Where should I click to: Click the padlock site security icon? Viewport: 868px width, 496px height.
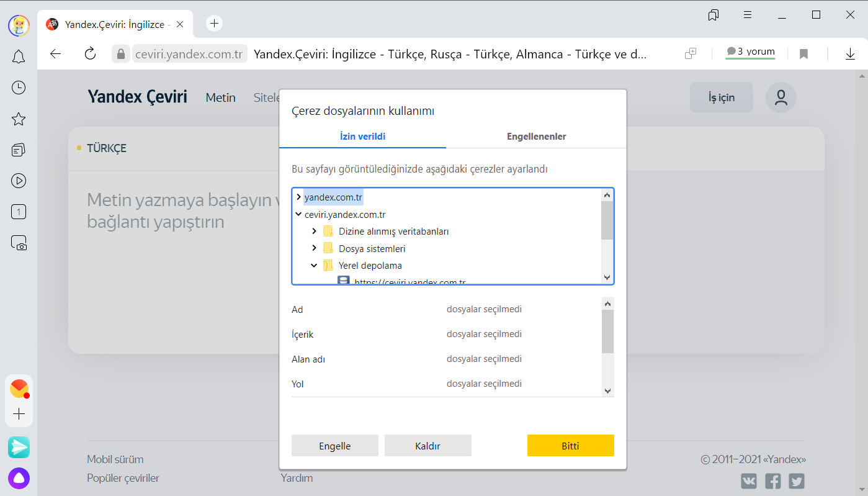[x=121, y=54]
